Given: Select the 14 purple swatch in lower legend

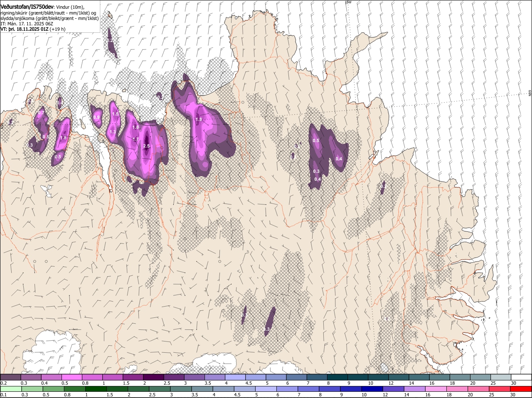Looking at the screenshot, I should 414,389.
